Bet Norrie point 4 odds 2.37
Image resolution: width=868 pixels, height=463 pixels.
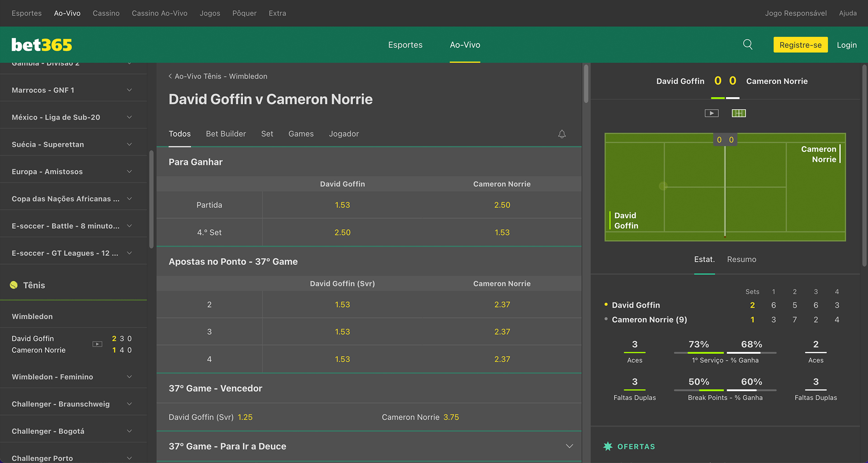click(502, 359)
